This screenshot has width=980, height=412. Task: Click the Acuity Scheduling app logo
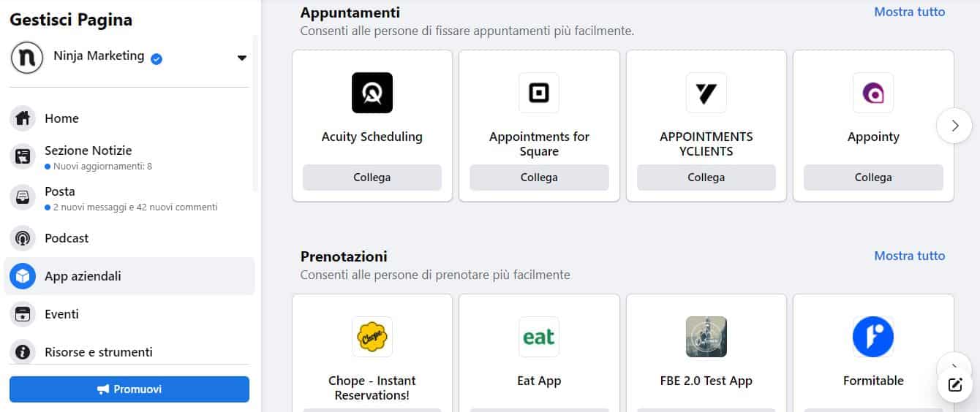tap(372, 93)
